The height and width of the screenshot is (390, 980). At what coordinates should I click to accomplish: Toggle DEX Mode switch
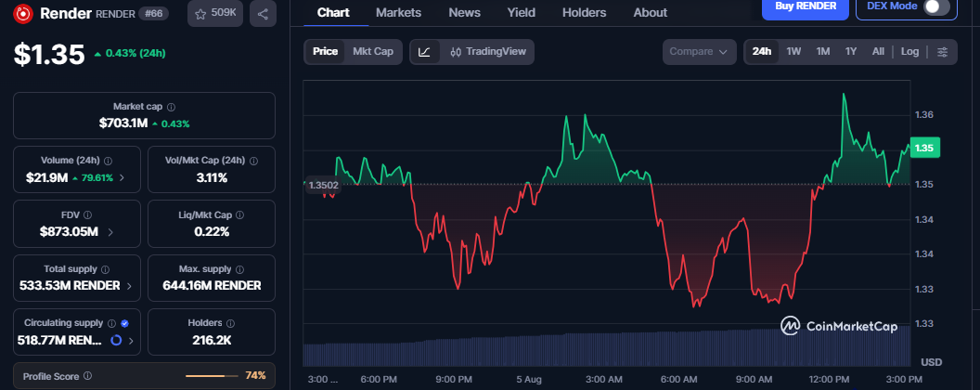[935, 6]
